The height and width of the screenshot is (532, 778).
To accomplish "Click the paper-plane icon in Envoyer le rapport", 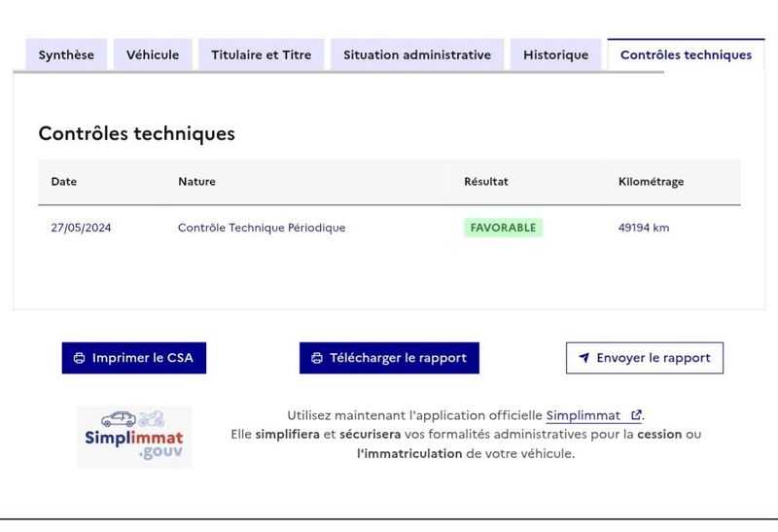I will coord(584,357).
